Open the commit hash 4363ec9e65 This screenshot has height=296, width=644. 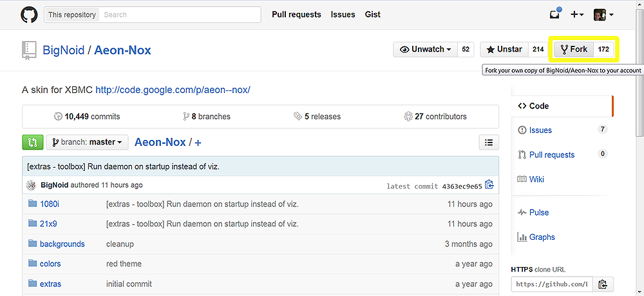[462, 186]
